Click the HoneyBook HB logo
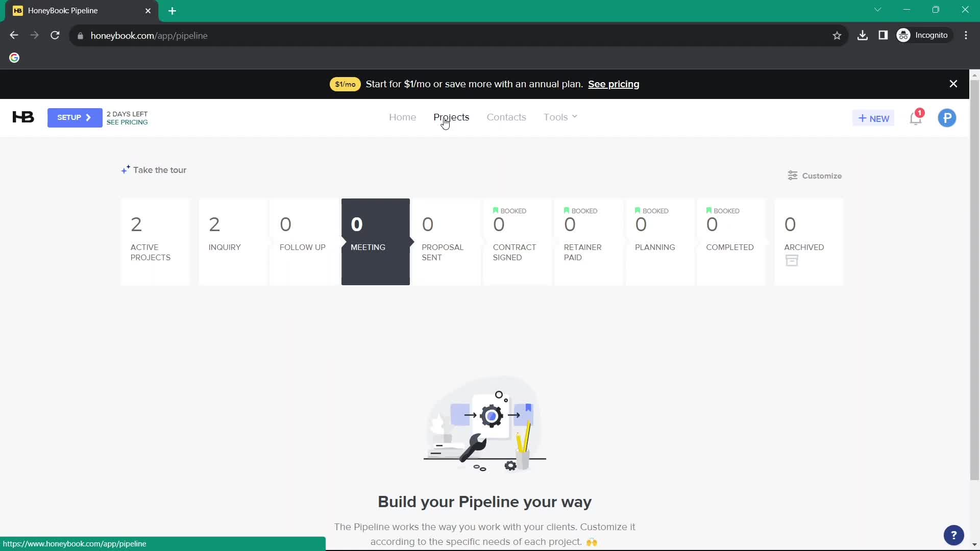The image size is (980, 551). pyautogui.click(x=23, y=117)
